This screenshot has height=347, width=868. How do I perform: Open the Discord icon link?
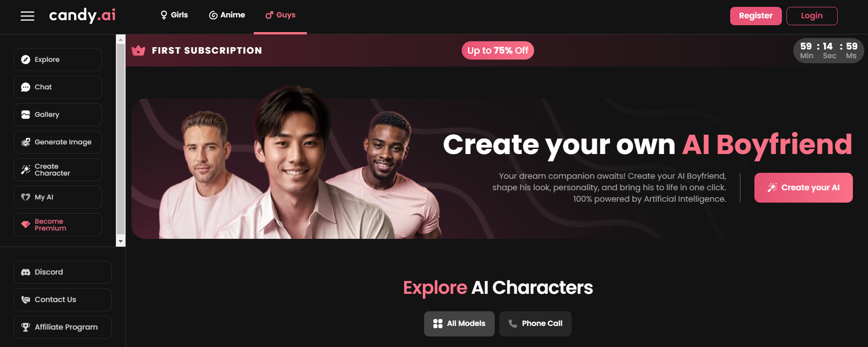tap(26, 272)
